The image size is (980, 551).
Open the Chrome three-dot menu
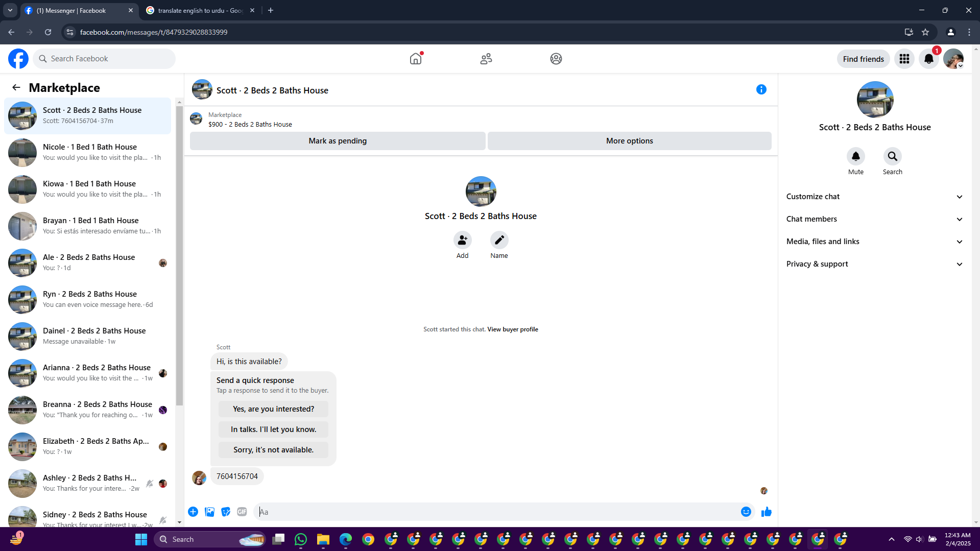[969, 32]
